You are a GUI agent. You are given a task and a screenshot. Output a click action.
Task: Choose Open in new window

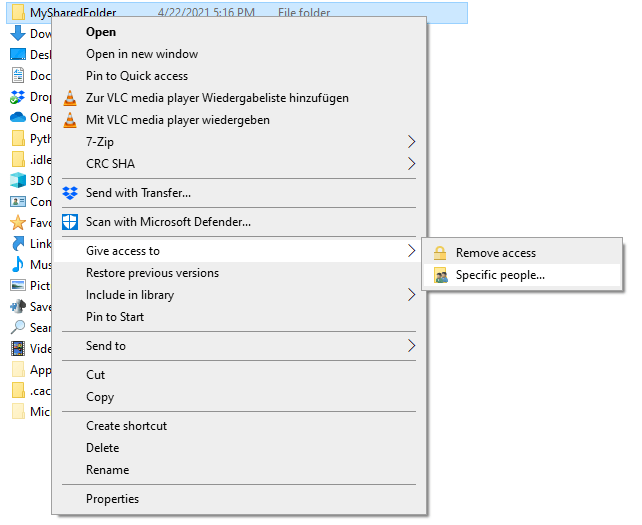142,54
